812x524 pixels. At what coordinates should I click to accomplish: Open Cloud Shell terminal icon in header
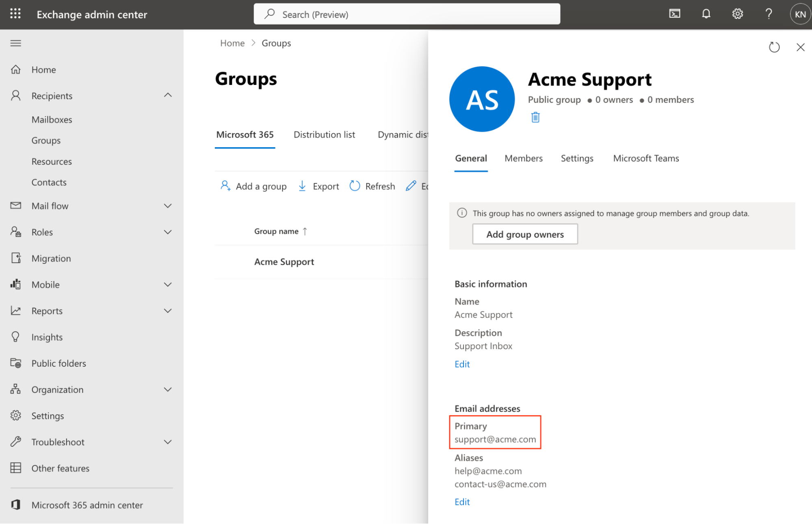point(675,14)
